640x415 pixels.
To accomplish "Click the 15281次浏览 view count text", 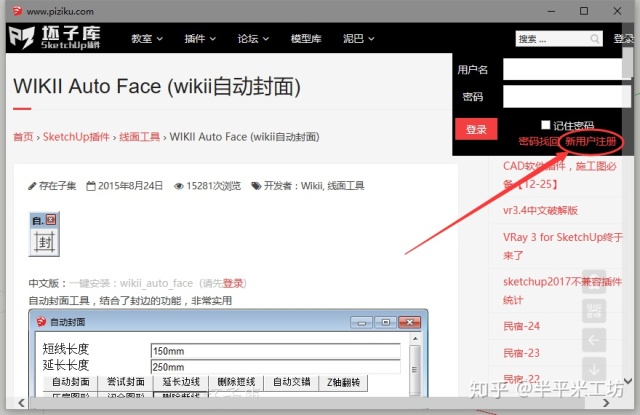I will click(x=213, y=186).
